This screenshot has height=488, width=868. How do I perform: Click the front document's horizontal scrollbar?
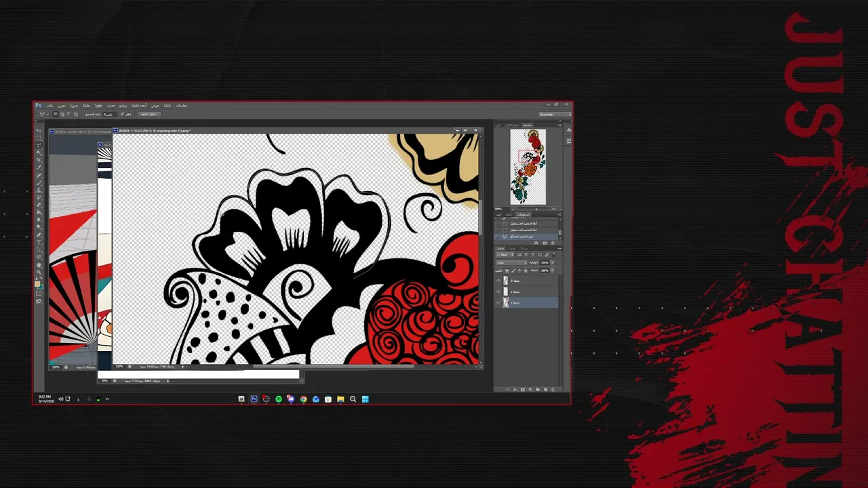click(333, 367)
